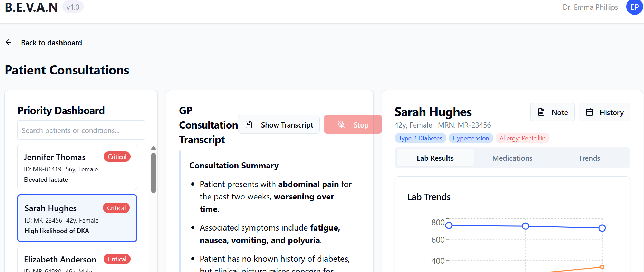Click the last blue data point on chart

click(x=602, y=228)
